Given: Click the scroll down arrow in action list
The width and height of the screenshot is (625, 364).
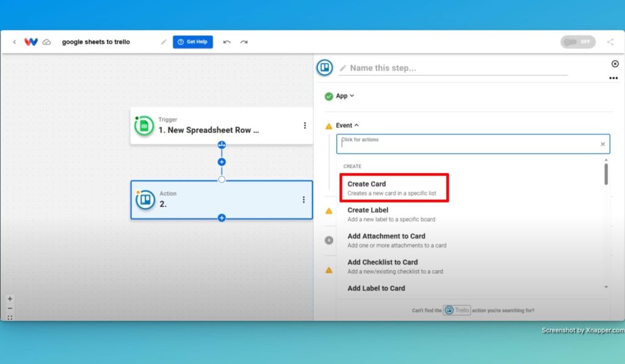Looking at the screenshot, I should click(606, 287).
